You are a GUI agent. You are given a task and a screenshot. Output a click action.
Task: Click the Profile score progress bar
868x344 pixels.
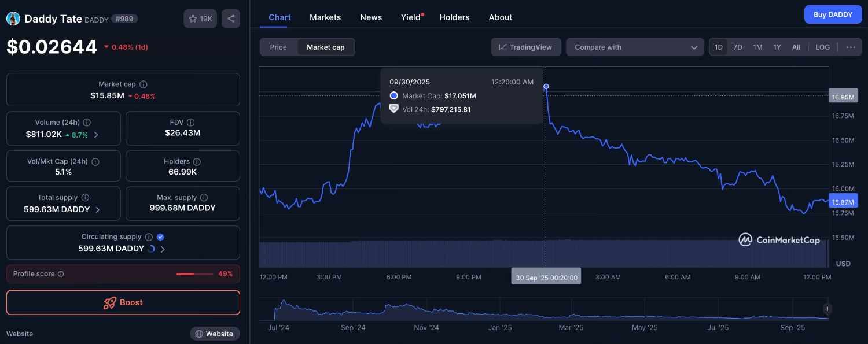point(194,274)
